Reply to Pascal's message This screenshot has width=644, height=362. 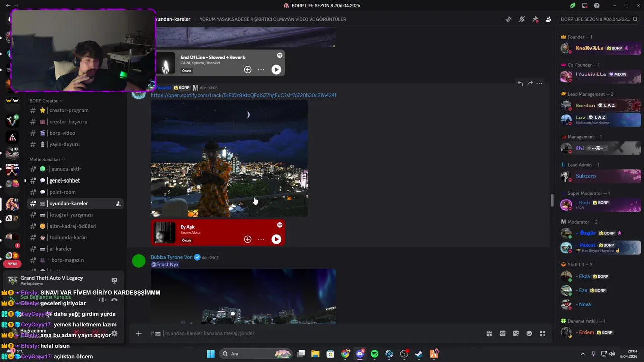(520, 83)
